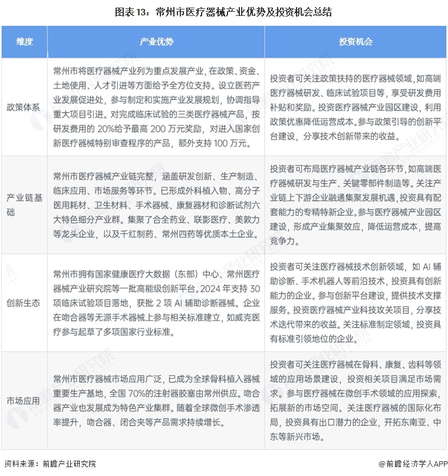Click the @前瞻经济学人APP credit
The image size is (448, 476).
click(413, 464)
